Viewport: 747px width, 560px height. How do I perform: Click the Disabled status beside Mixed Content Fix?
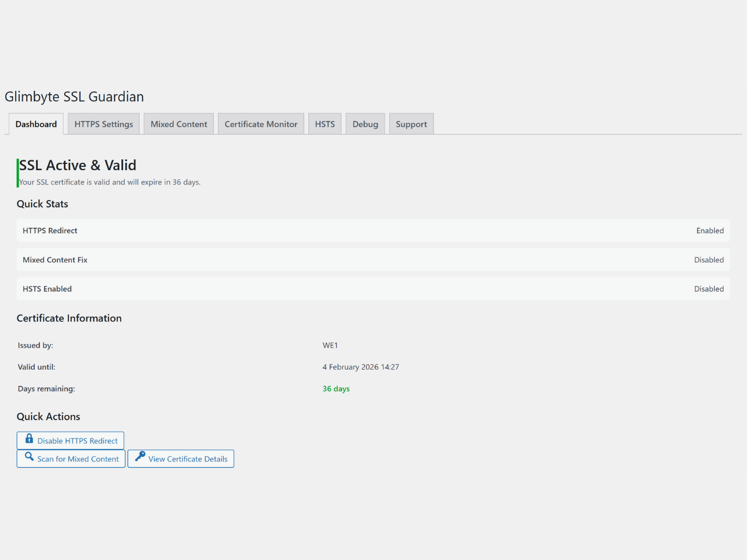[x=708, y=260]
